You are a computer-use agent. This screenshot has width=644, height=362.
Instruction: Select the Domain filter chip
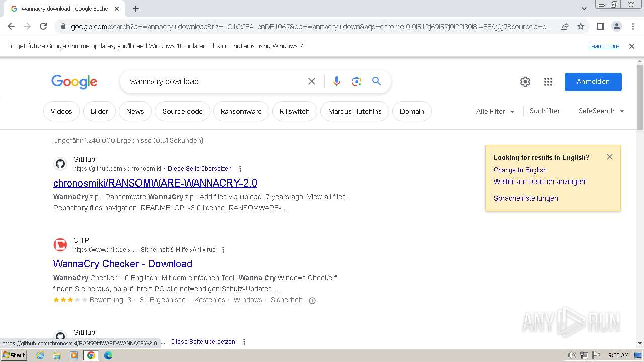click(412, 111)
